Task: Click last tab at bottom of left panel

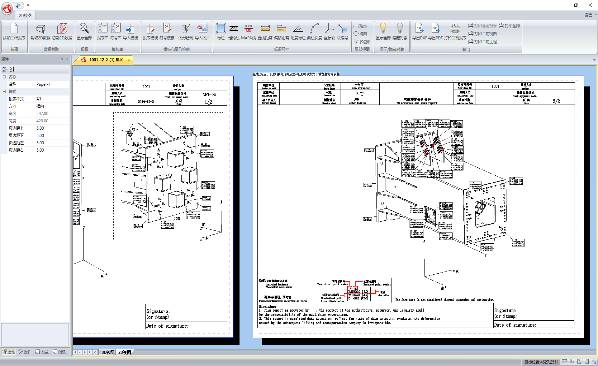Action: point(60,352)
